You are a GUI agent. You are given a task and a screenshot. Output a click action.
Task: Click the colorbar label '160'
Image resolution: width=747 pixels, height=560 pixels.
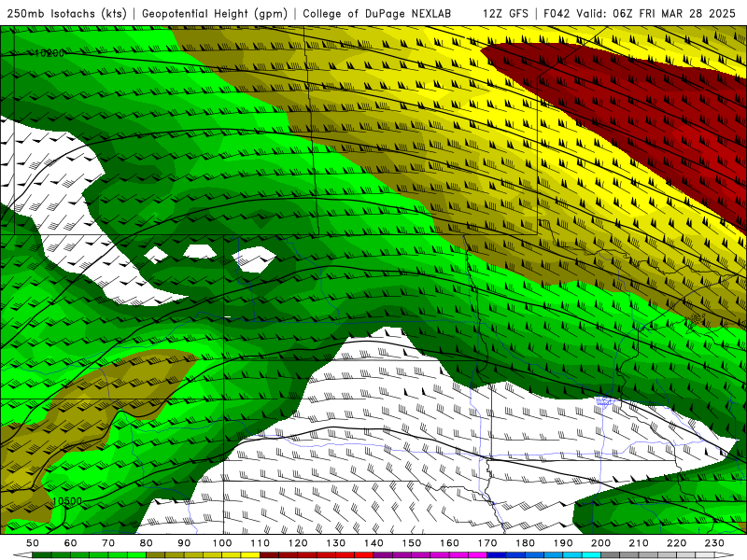pyautogui.click(x=449, y=543)
